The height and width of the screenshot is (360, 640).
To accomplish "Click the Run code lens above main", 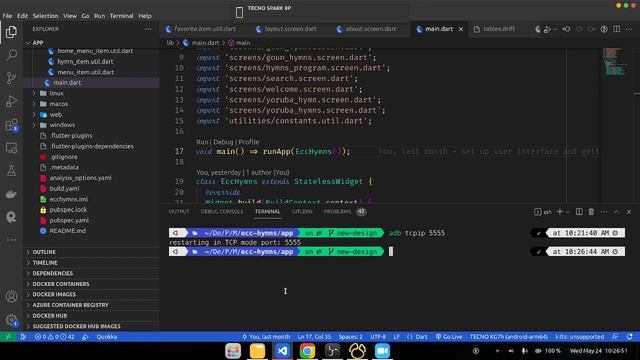I will pos(202,142).
